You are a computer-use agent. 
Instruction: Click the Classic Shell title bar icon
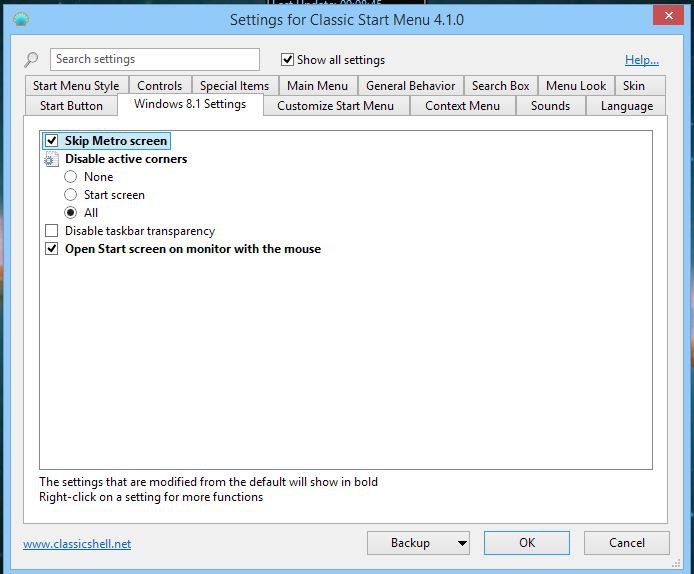[x=21, y=19]
